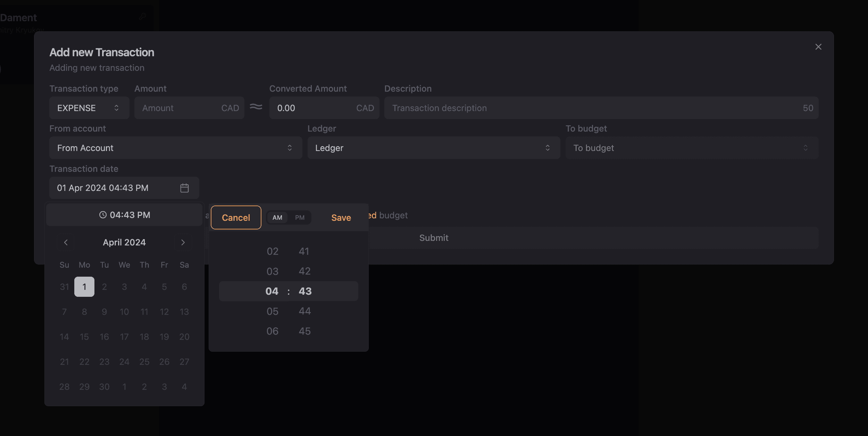Select AM in the time picker
868x436 pixels.
coord(277,217)
